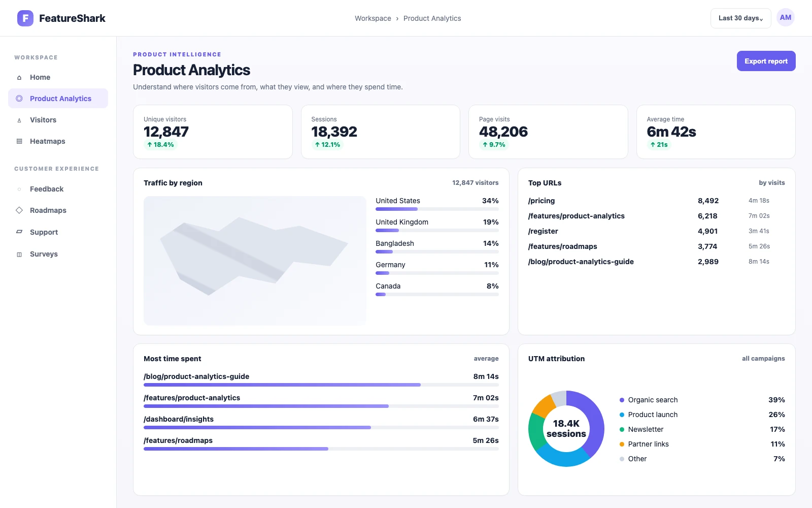The image size is (812, 508).
Task: Click the United Kingdom progress bar
Action: tap(437, 230)
